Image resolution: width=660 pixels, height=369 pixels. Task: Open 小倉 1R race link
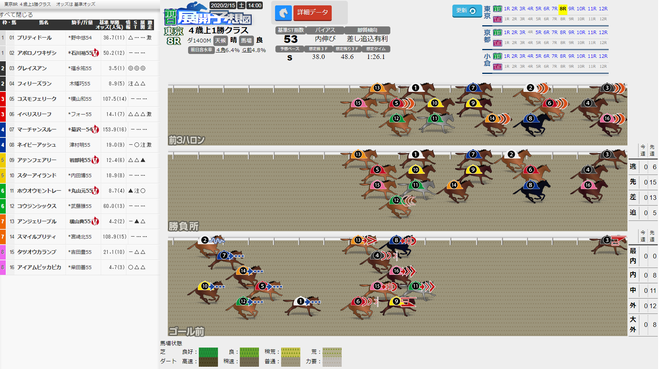[x=507, y=56]
